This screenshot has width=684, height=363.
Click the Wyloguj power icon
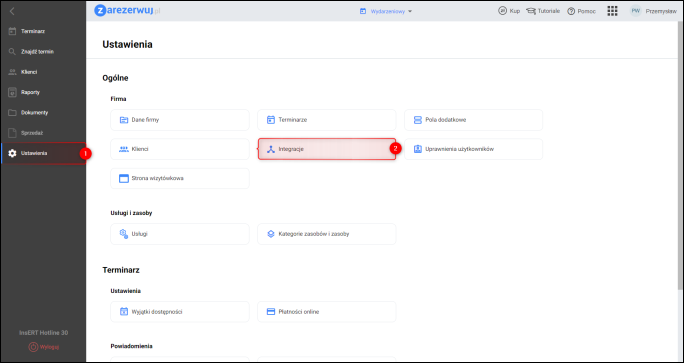pyautogui.click(x=33, y=347)
